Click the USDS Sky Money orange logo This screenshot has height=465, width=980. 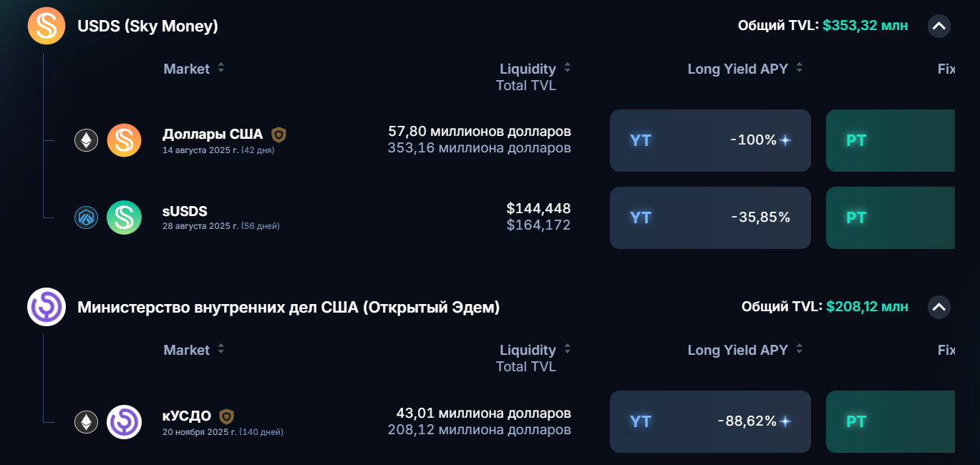point(47,26)
